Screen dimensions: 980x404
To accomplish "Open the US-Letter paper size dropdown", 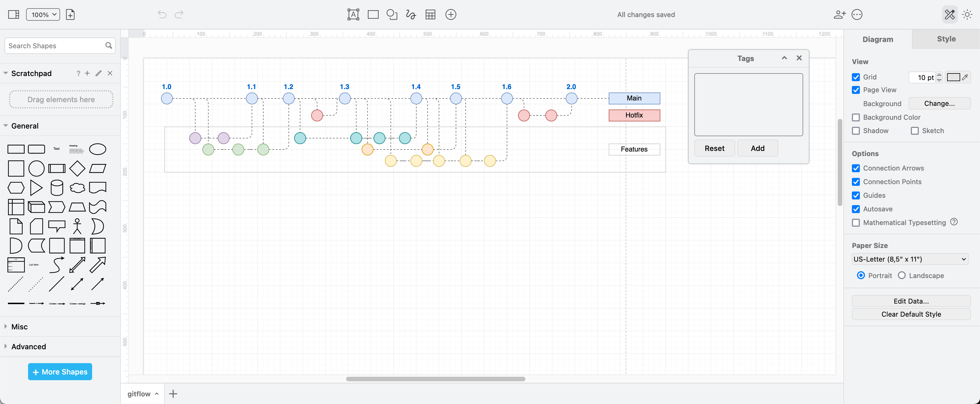I will (x=910, y=259).
